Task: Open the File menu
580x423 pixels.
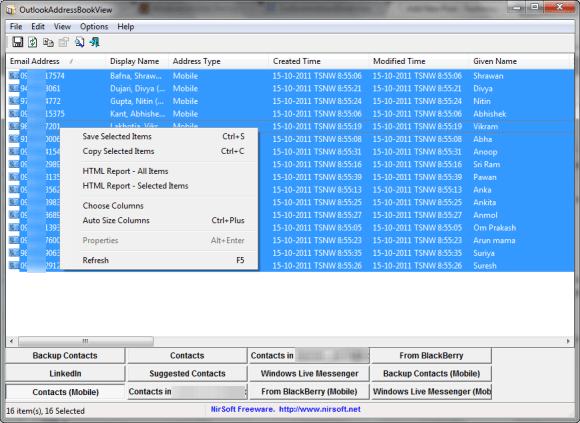Action: click(16, 27)
